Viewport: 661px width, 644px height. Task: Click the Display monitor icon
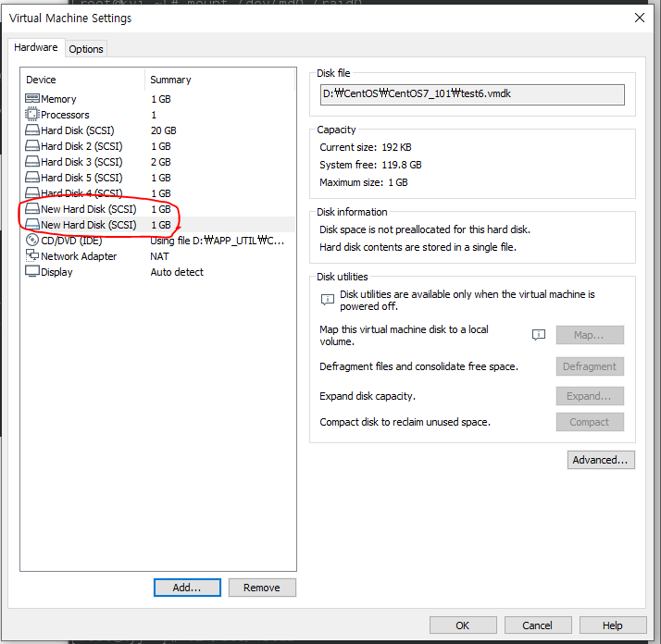click(32, 271)
